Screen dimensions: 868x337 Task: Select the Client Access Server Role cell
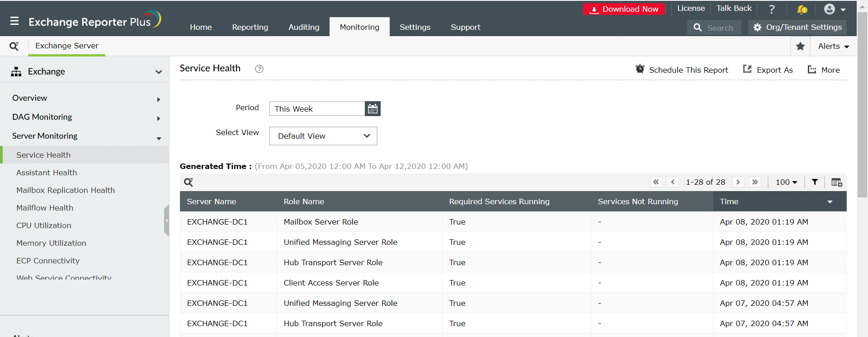click(x=359, y=283)
